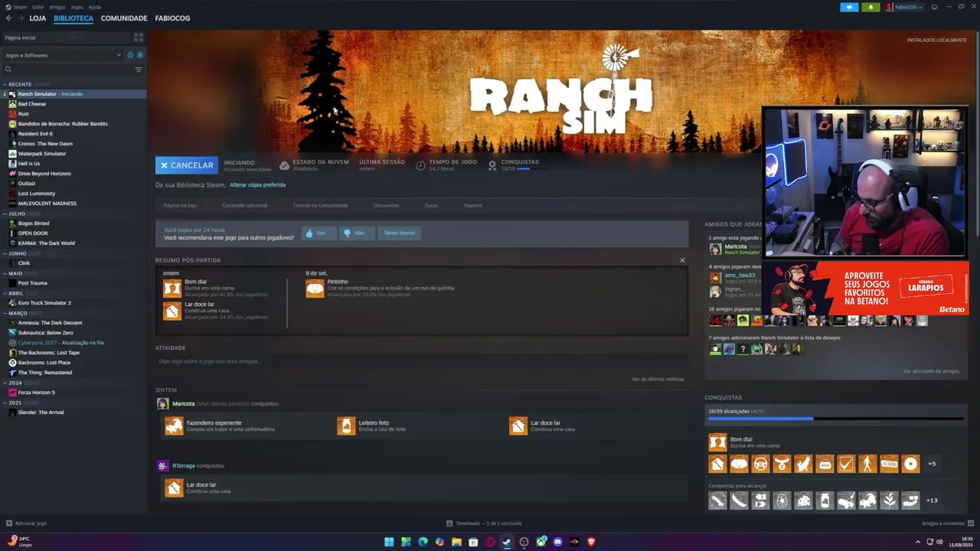Open the Central da Comunidade tab

320,205
